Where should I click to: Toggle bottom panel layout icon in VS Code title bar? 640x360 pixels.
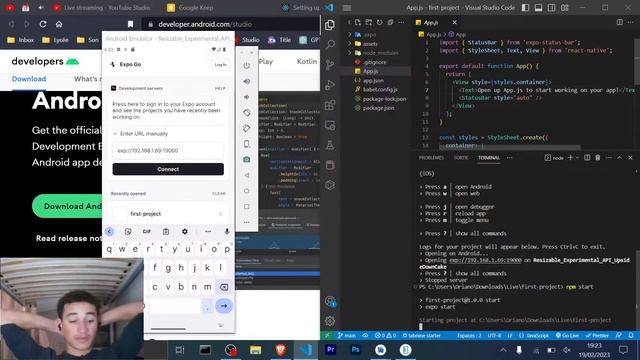[538, 8]
